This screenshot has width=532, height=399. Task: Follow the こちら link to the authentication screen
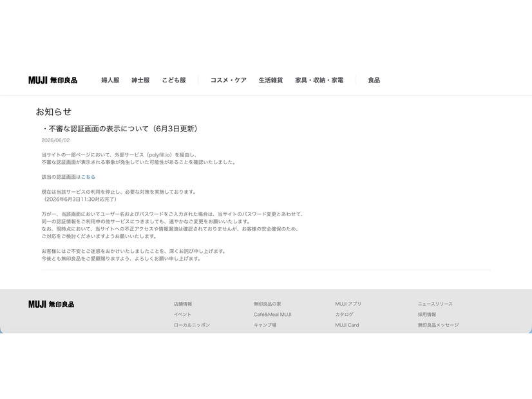coord(88,177)
